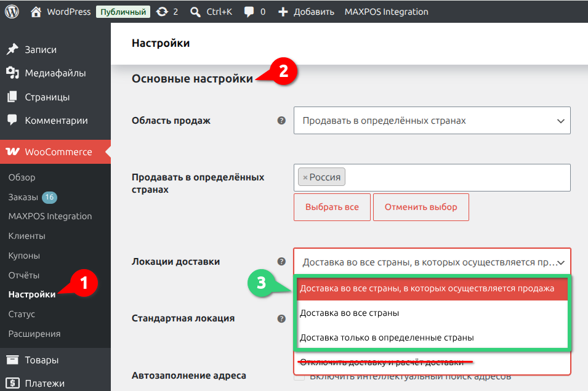Viewport: 588px width, 391px height.
Task: Collapse the Локации доставки dropdown
Action: coord(432,262)
